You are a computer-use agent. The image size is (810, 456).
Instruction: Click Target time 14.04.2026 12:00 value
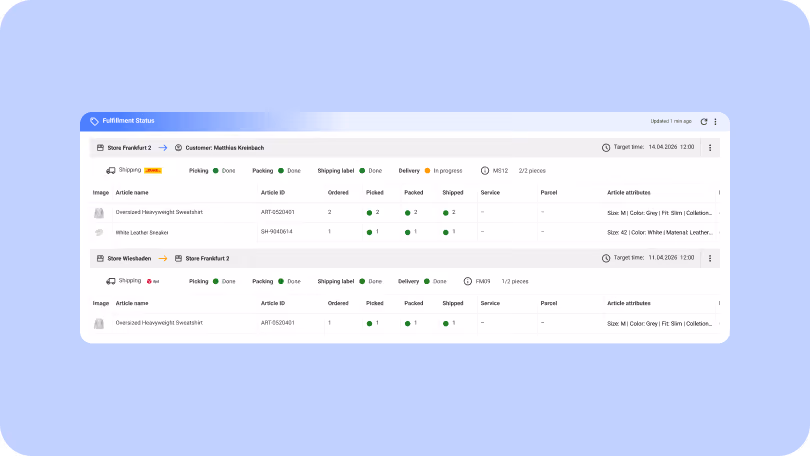(x=672, y=147)
